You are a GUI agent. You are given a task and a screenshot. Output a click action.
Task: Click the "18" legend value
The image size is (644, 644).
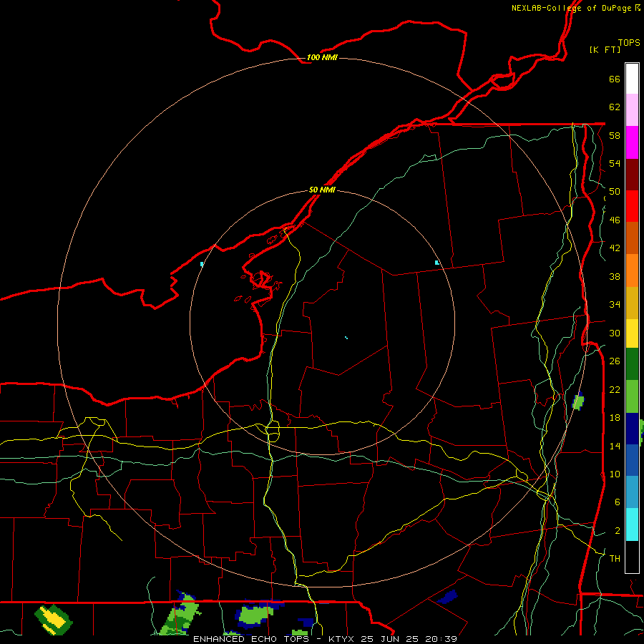(615, 418)
